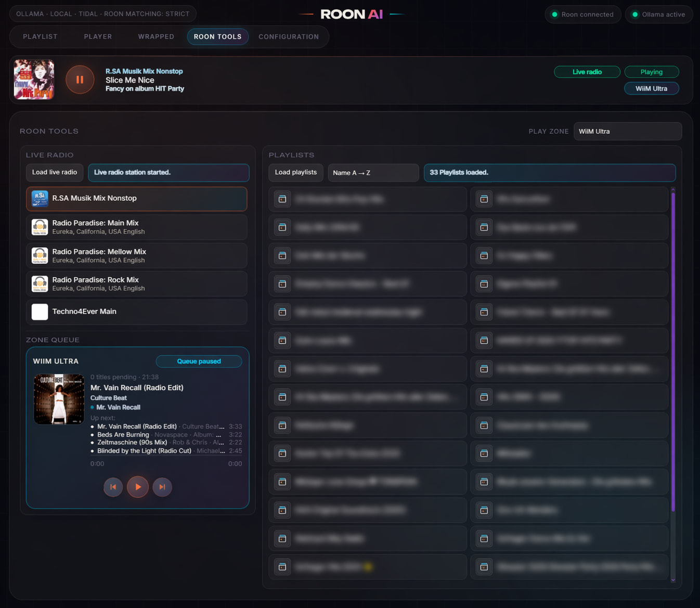
Task: Switch to the Playlist tab
Action: click(40, 36)
